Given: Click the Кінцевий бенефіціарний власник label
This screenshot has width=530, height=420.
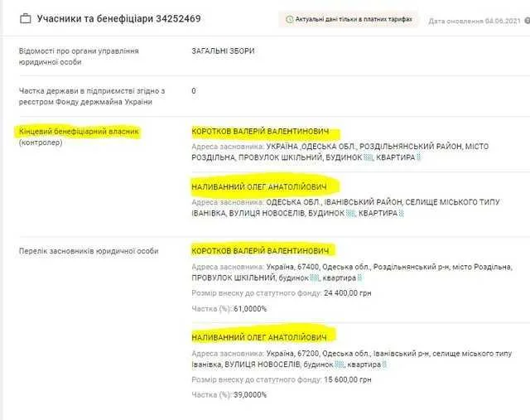Looking at the screenshot, I should pos(79,131).
